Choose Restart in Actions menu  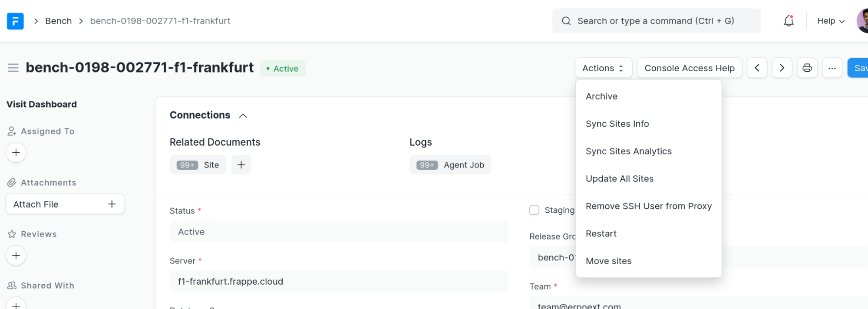[x=601, y=233]
